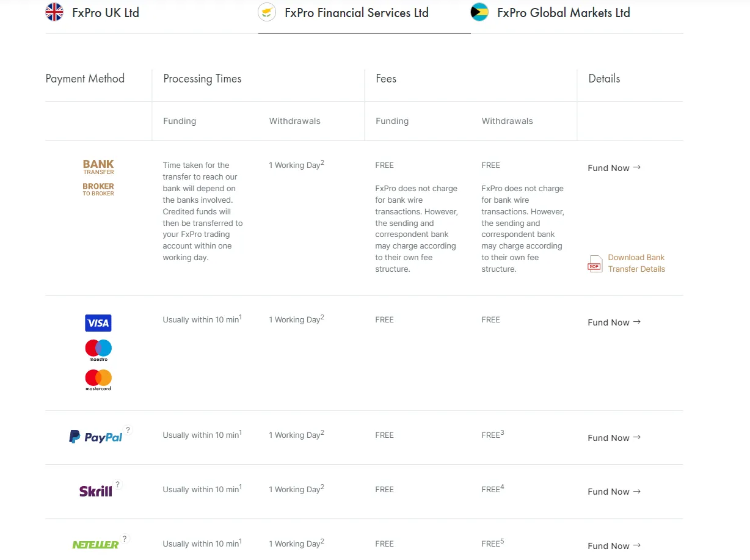Click Fund Now for Bank Transfer
Screen dimensions: 750x560
[x=614, y=168]
